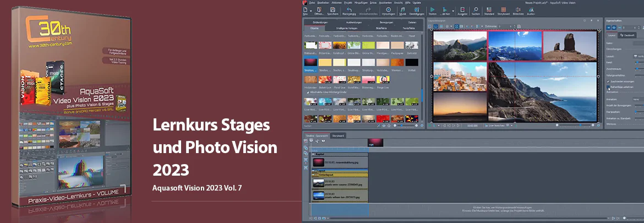The image size is (644, 223).
Task: Select the Goldflitter Live thumbnail
Action: [353, 79]
